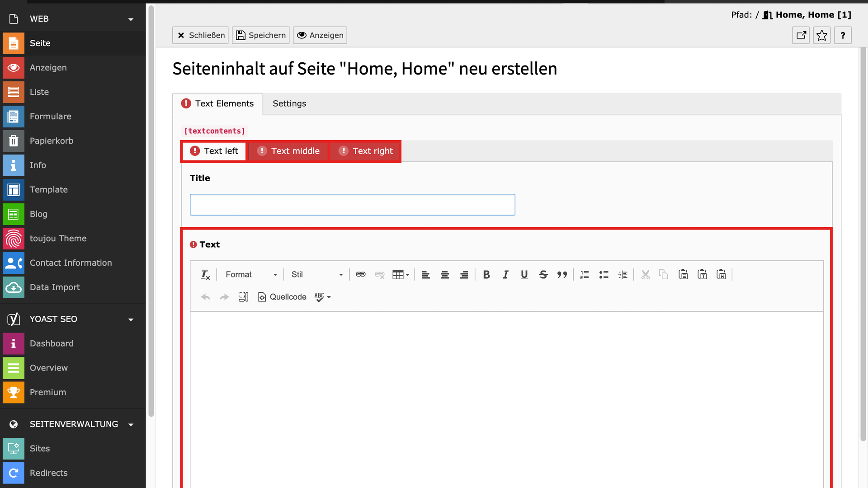Switch to the Settings tab
The height and width of the screenshot is (488, 868).
pos(289,103)
